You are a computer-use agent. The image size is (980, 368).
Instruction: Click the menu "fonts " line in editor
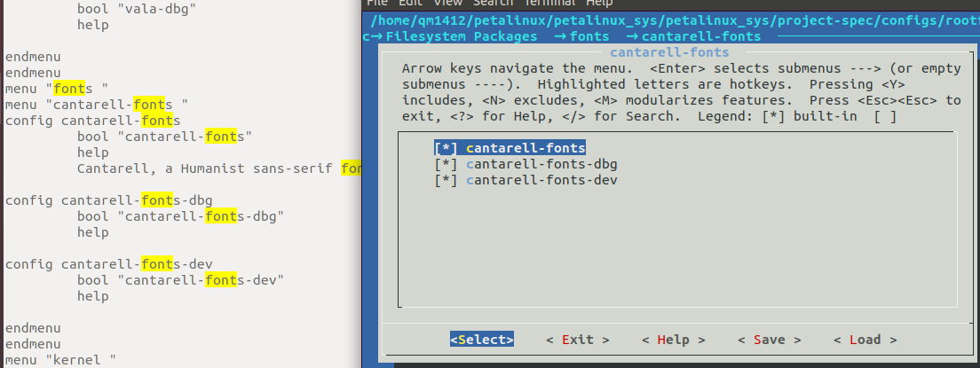[x=57, y=89]
